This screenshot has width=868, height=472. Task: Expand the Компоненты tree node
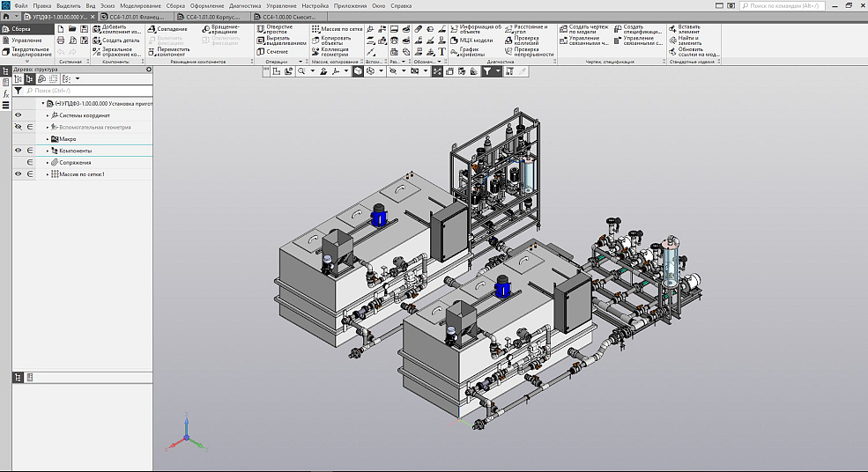[x=48, y=151]
